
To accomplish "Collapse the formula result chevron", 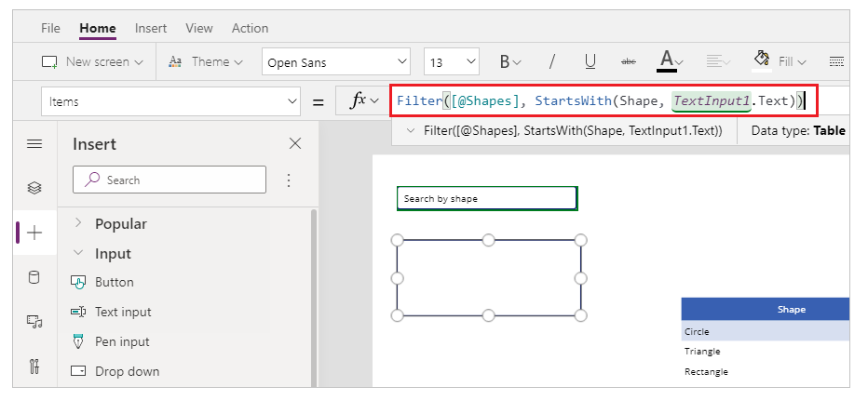I will pyautogui.click(x=410, y=130).
